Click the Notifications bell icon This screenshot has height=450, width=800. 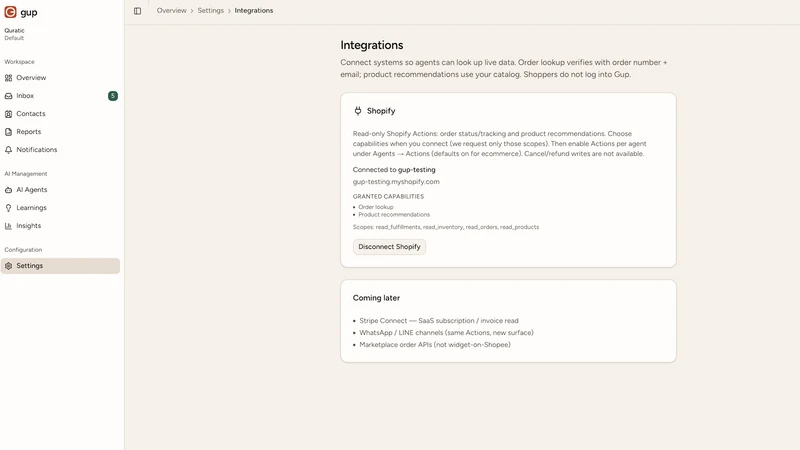tap(8, 149)
